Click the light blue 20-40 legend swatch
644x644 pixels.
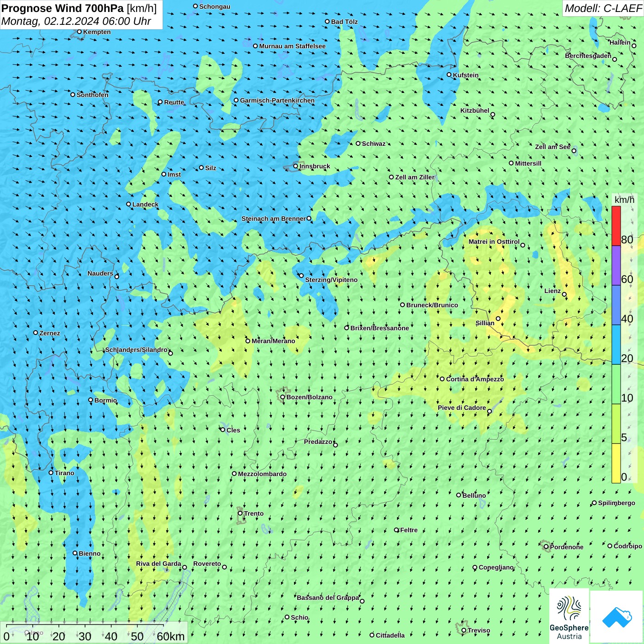pyautogui.click(x=616, y=345)
